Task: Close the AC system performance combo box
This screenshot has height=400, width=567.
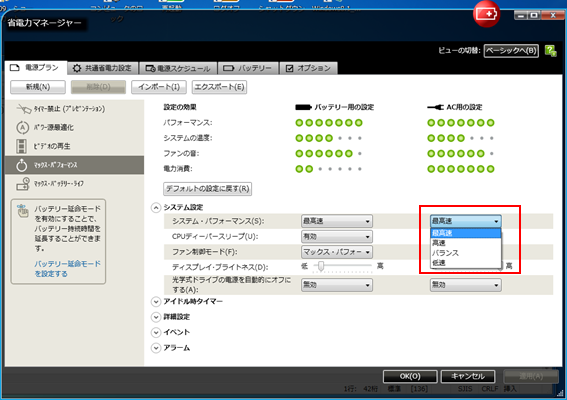Action: (x=466, y=221)
